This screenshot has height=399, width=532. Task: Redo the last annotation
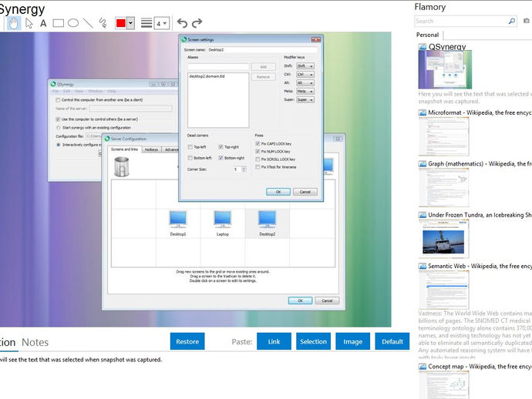tap(197, 23)
